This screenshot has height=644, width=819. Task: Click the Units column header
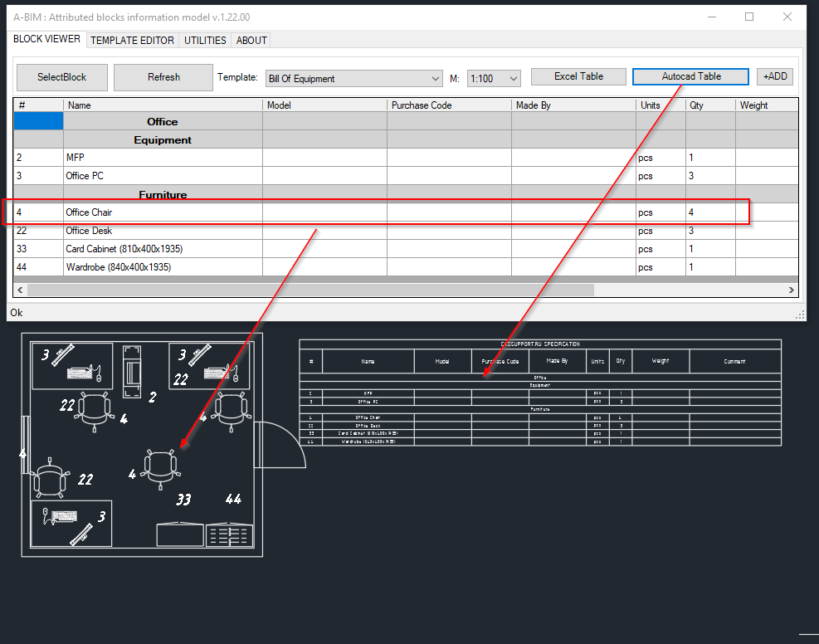[661, 105]
